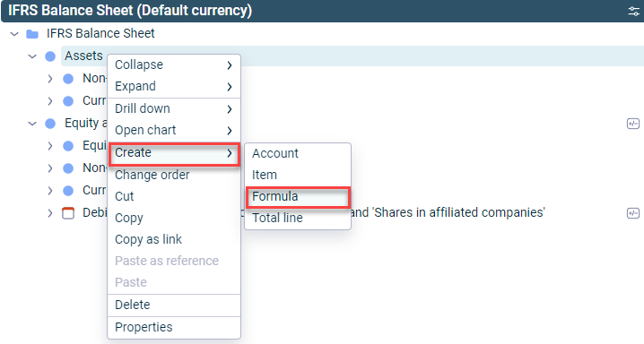Open the Drill down submenu
This screenshot has width=644, height=344.
pos(174,108)
